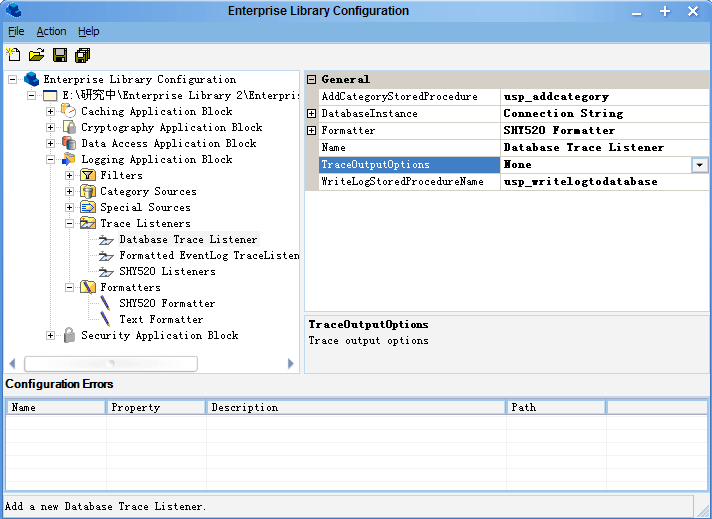The width and height of the screenshot is (712, 519).
Task: Minimize the Enterprise Library Configuration window
Action: (637, 12)
